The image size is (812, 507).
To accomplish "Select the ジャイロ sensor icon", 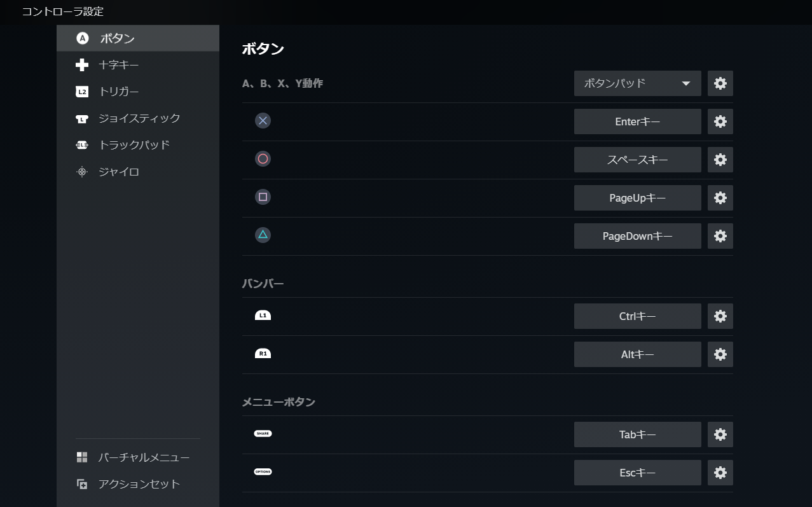I will [x=82, y=171].
